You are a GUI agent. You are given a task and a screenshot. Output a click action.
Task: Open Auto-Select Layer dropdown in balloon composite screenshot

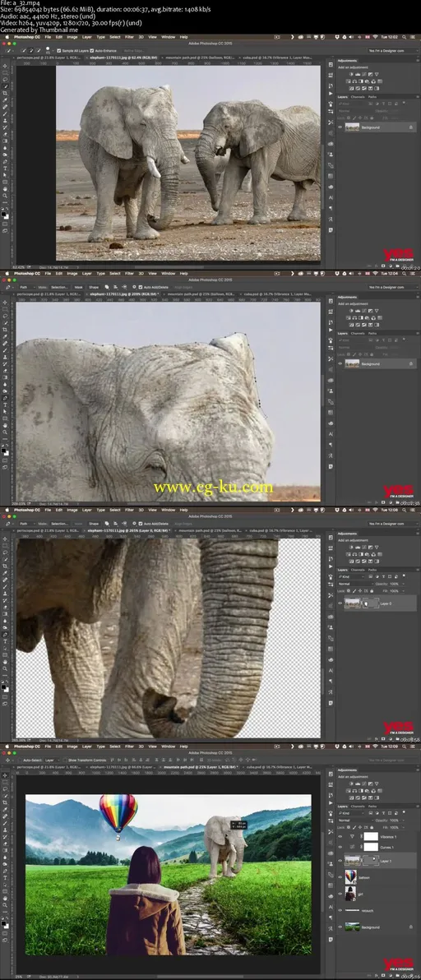[52, 760]
